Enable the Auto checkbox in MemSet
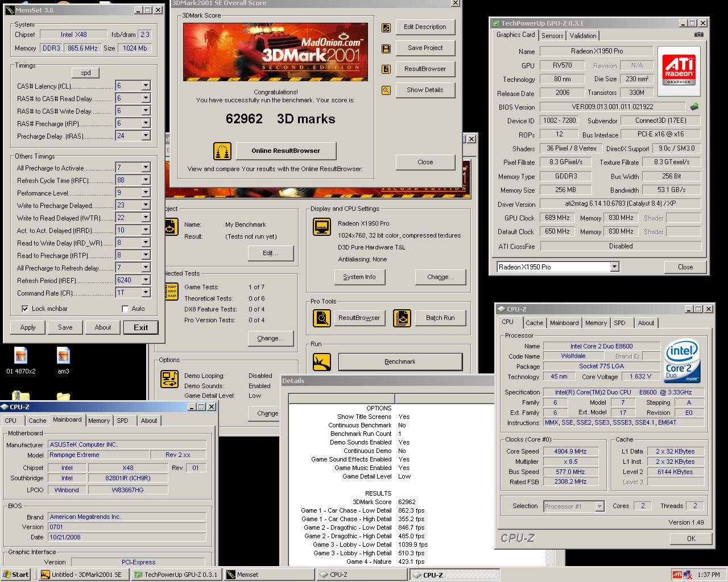 125,309
